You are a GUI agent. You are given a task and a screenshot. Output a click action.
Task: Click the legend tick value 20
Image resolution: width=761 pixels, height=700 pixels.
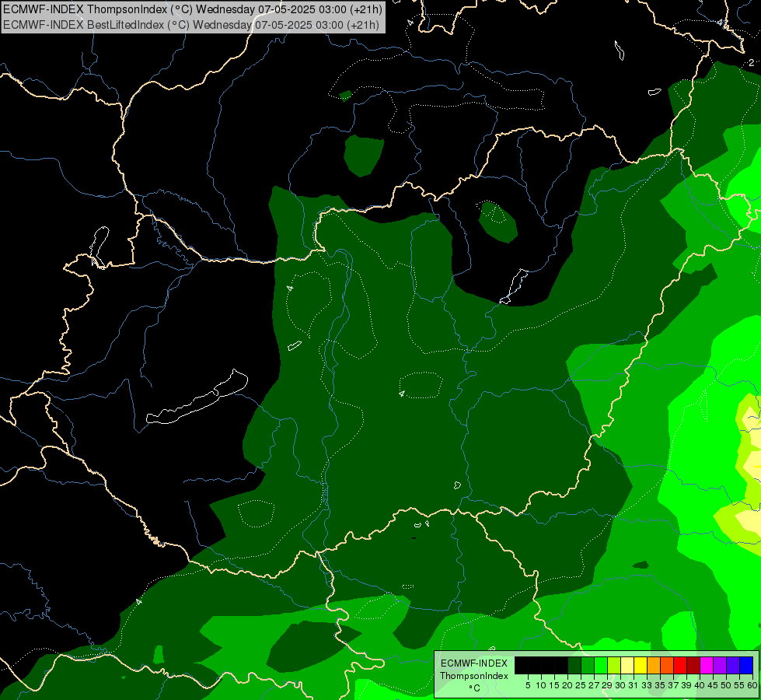click(568, 685)
